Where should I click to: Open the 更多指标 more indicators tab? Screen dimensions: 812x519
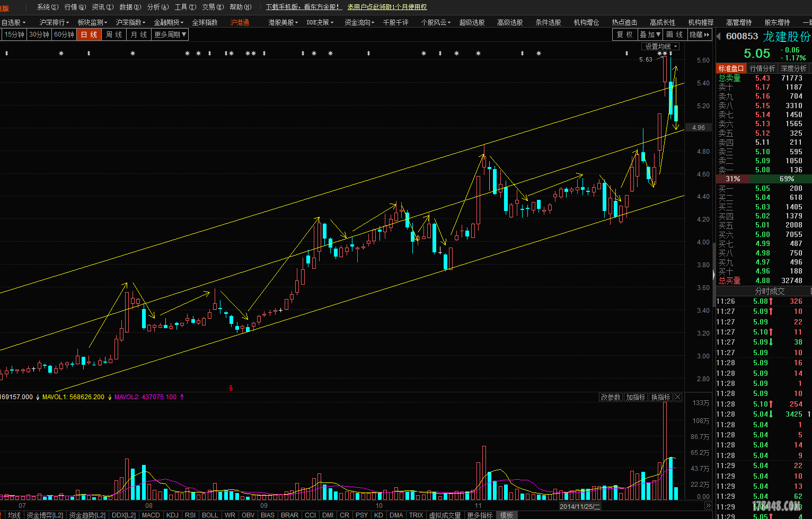pos(480,515)
